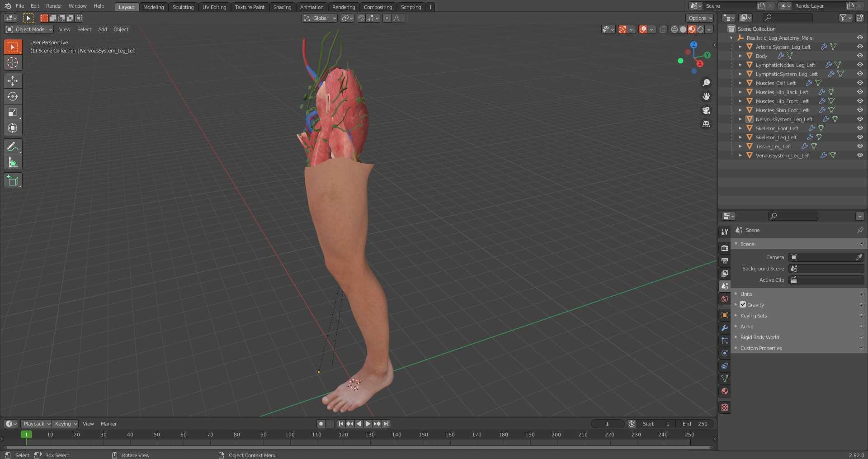Select the Transform tool

point(13,128)
